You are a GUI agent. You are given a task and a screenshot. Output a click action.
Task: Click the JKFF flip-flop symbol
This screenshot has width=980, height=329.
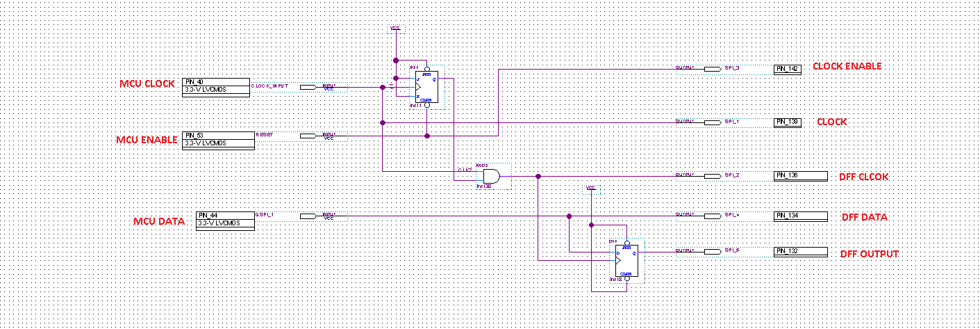click(426, 88)
